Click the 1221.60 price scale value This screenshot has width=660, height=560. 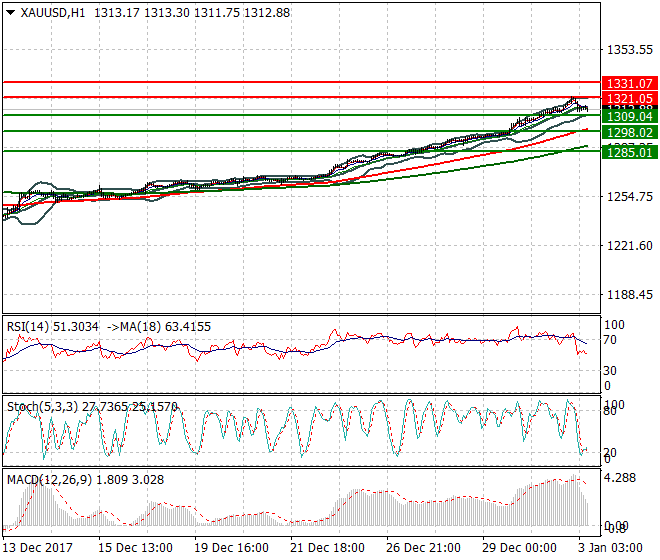pos(630,245)
